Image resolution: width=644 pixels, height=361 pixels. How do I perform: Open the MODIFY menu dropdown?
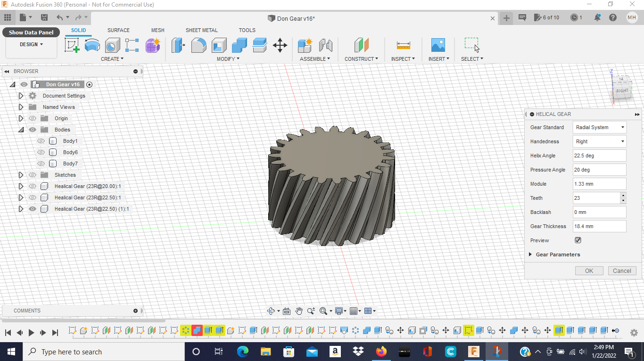[x=228, y=59]
